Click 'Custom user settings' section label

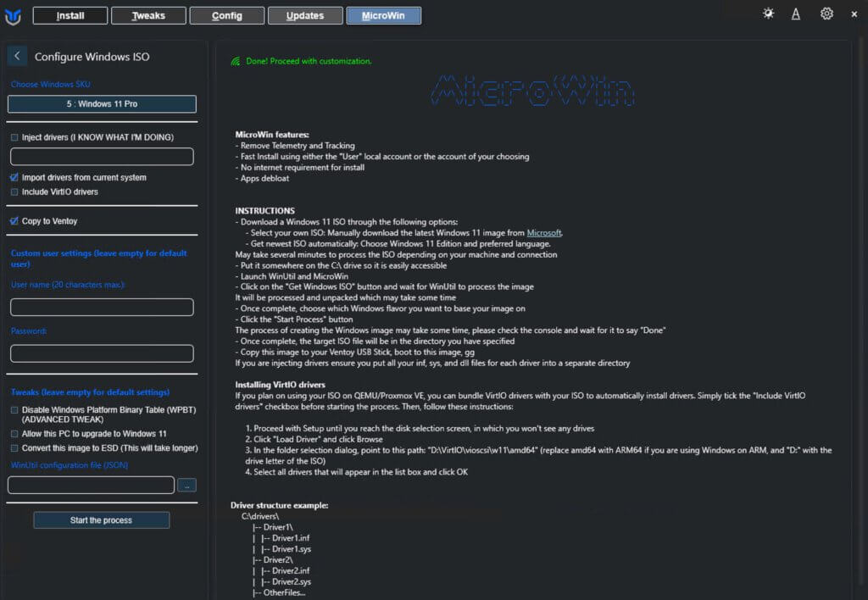tap(99, 258)
